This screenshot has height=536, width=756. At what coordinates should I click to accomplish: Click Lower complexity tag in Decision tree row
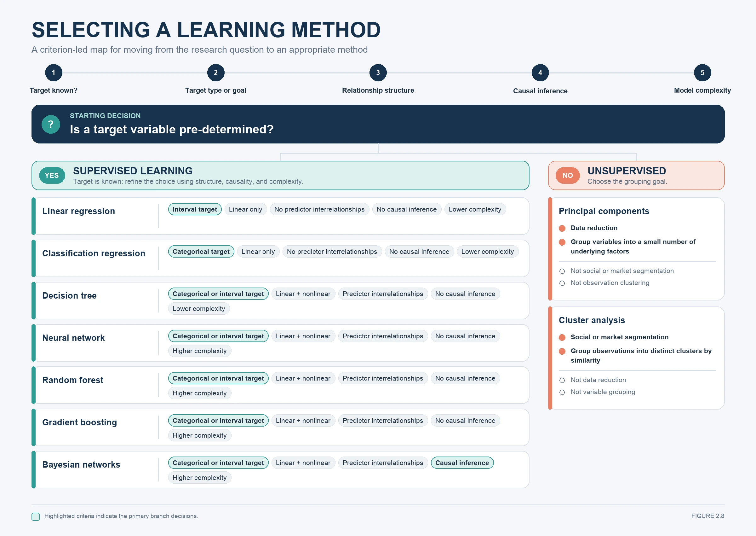[x=199, y=309]
